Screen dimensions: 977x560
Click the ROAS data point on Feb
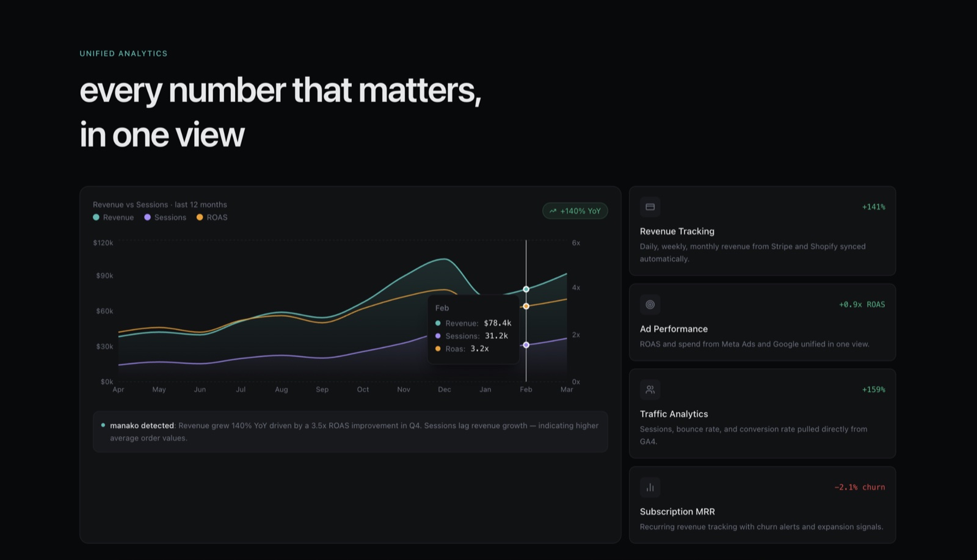[526, 306]
